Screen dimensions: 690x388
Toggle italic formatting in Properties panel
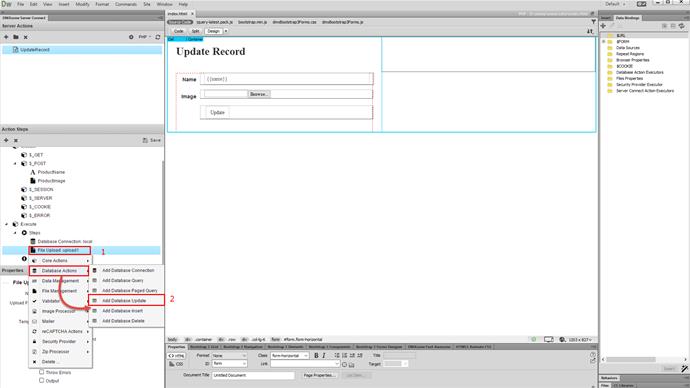click(x=324, y=355)
